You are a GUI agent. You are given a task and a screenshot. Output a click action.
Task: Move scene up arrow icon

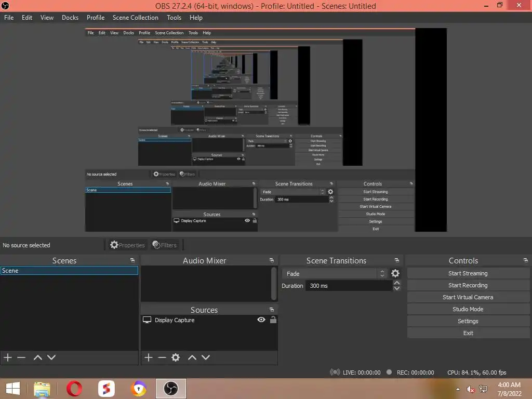click(x=37, y=357)
